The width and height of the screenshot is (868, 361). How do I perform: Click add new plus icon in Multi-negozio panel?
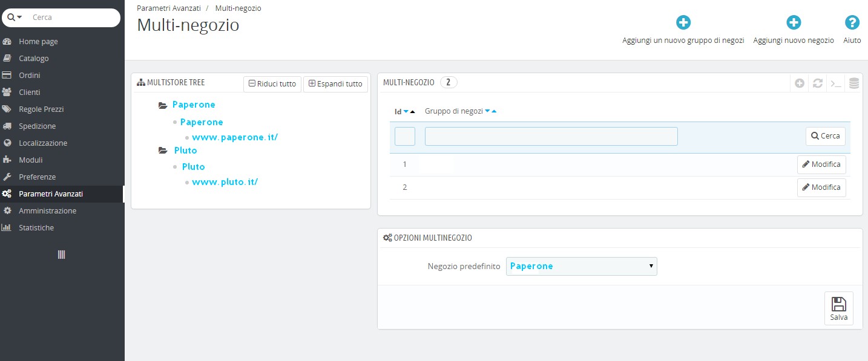click(x=800, y=83)
